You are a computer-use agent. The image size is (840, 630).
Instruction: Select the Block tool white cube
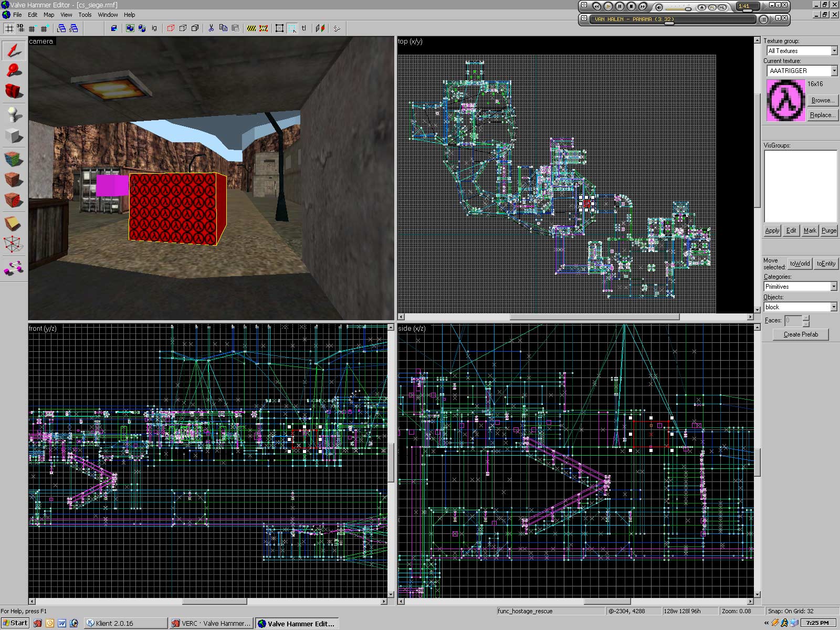tap(14, 136)
